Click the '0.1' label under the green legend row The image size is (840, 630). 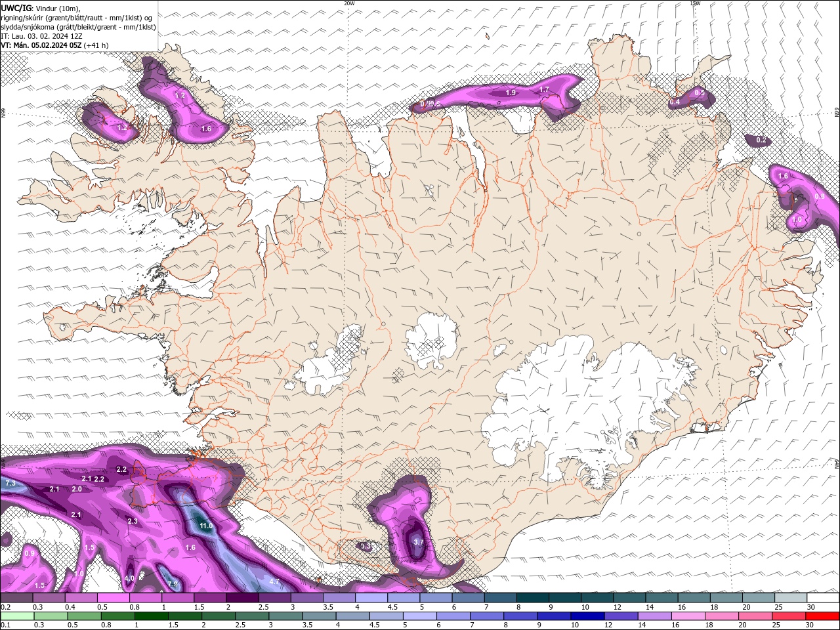[x=5, y=625]
